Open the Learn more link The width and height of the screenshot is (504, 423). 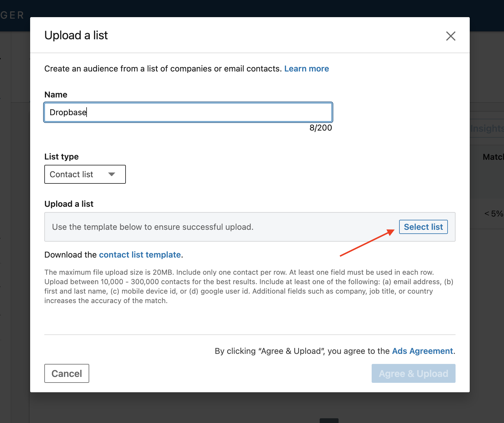(x=306, y=69)
